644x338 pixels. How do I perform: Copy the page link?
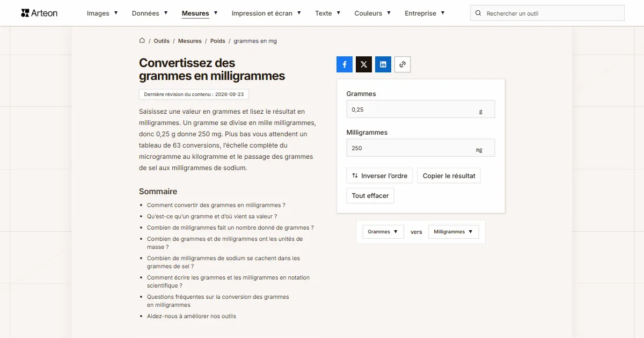click(x=402, y=64)
